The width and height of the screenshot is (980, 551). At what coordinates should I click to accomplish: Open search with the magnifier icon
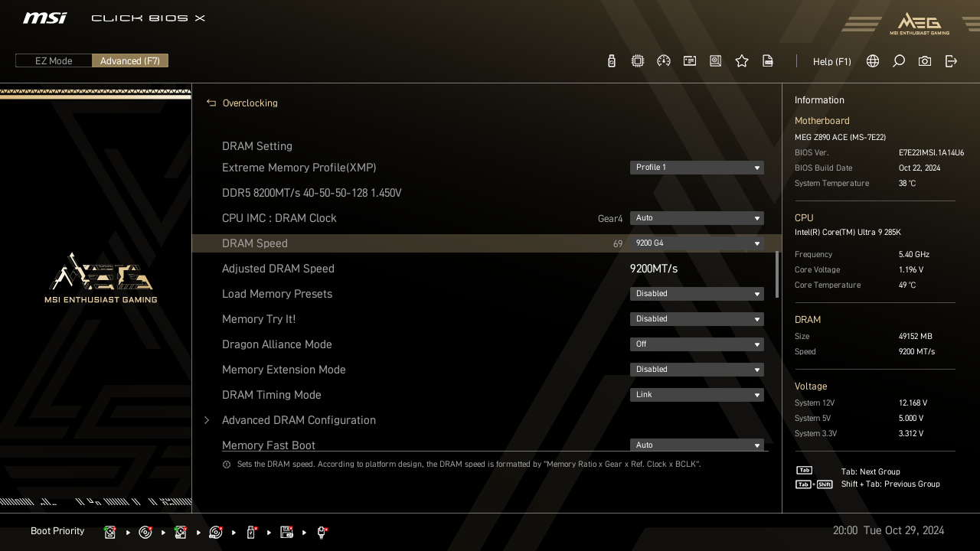click(899, 61)
